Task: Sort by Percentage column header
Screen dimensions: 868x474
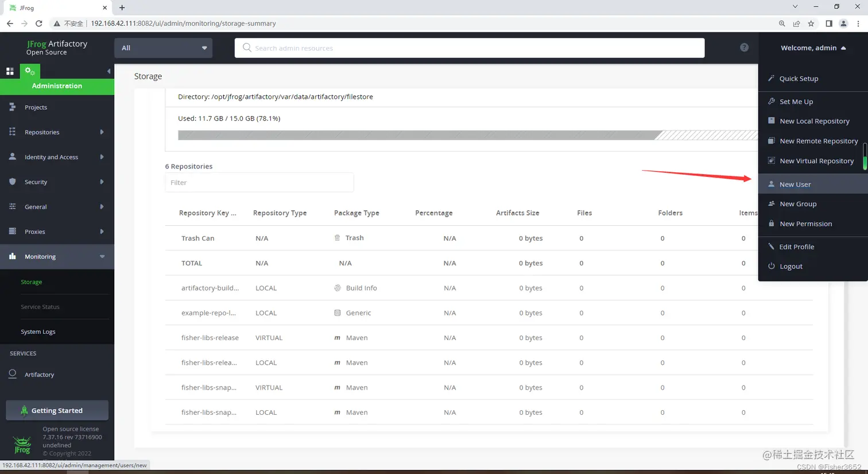Action: point(433,213)
